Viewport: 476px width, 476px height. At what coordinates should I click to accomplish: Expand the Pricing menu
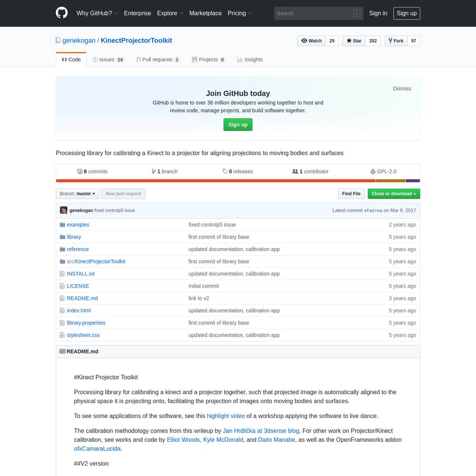tap(240, 13)
